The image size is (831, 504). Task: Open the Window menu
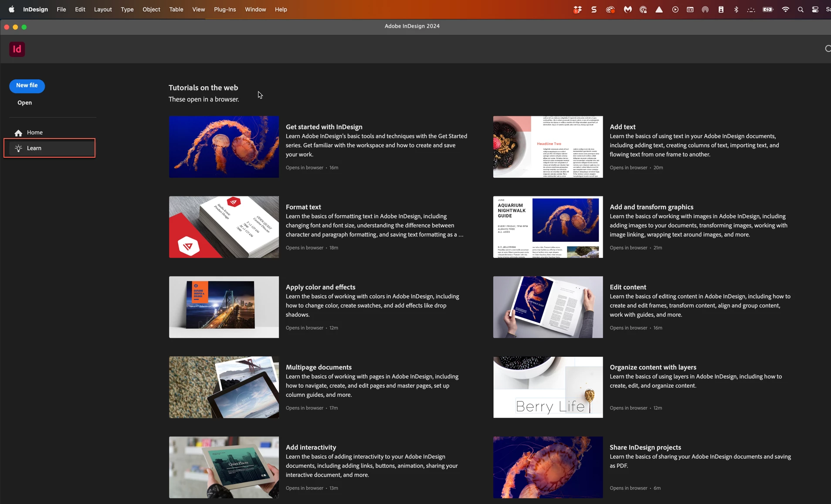(255, 9)
